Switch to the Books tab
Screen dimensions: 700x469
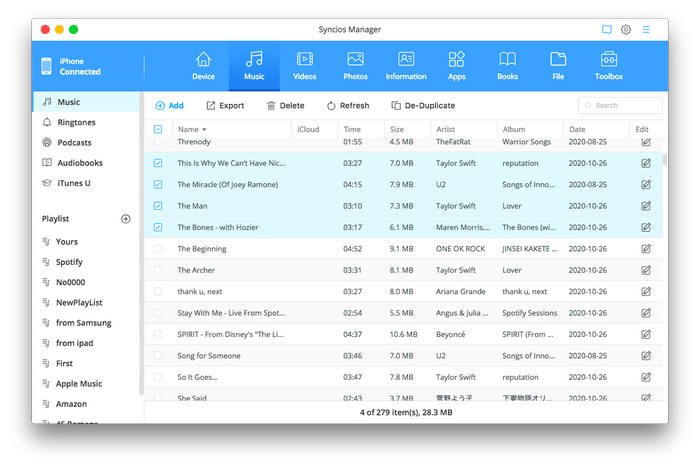508,66
